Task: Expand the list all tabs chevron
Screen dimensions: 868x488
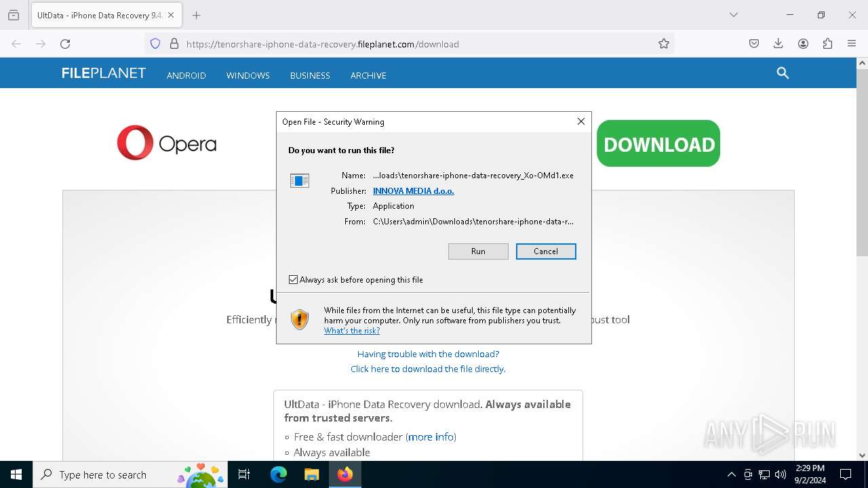Action: click(x=734, y=15)
